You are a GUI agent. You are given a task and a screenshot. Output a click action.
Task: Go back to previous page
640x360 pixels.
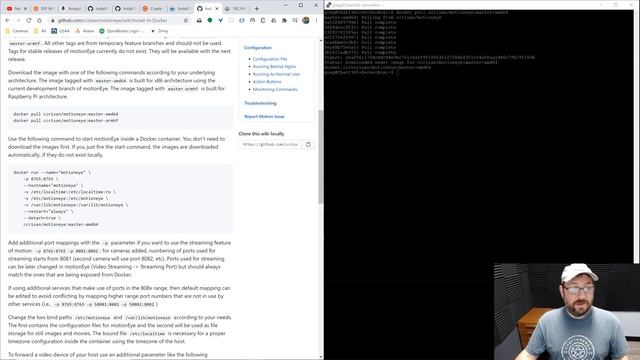(7, 20)
